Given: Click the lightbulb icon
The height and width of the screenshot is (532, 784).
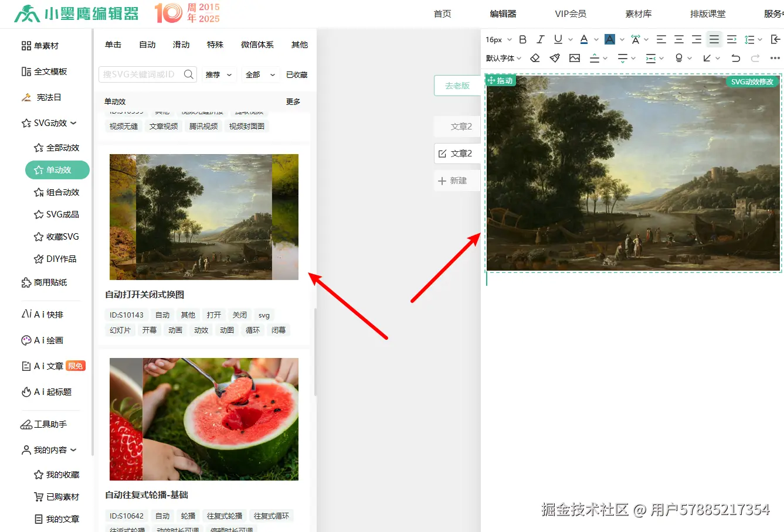Looking at the screenshot, I should (x=679, y=58).
